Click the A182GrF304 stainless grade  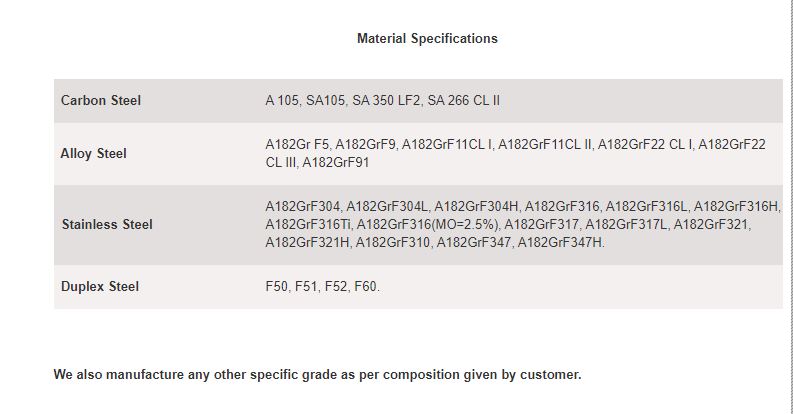(x=303, y=207)
